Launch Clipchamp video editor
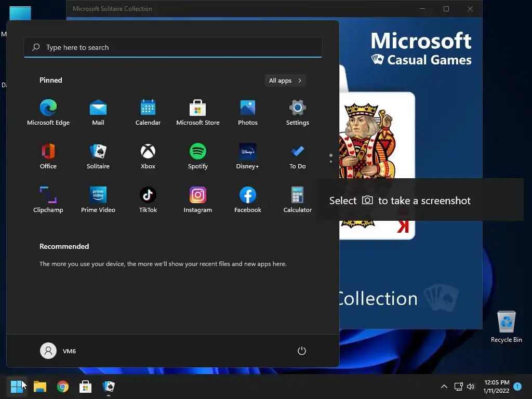 (48, 199)
